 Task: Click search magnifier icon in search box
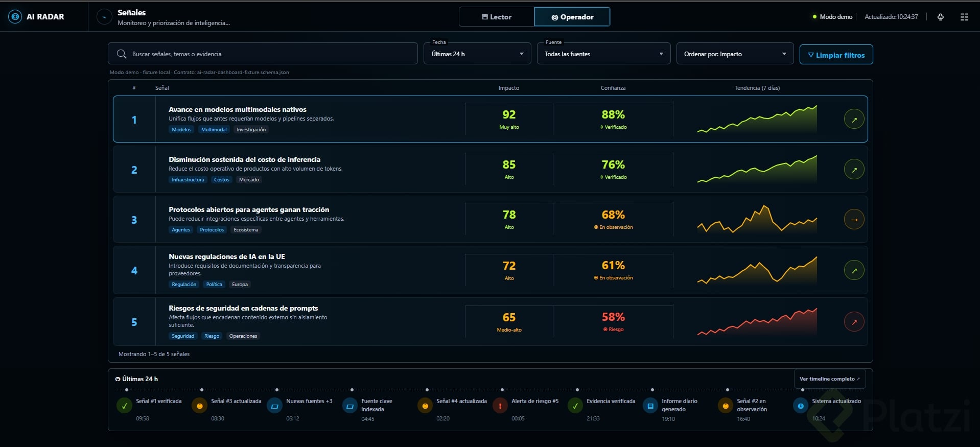tap(122, 54)
